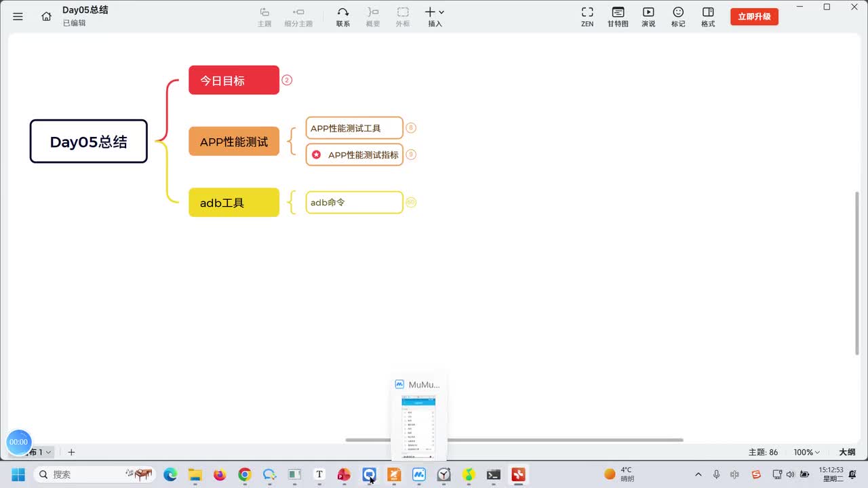Click the boundary tool (外框)

click(x=403, y=16)
